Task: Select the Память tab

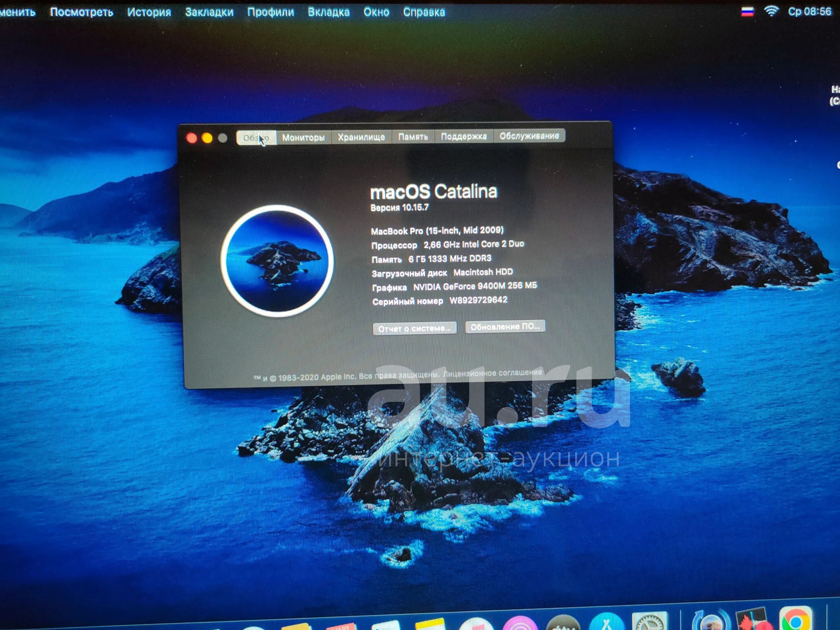Action: click(413, 136)
